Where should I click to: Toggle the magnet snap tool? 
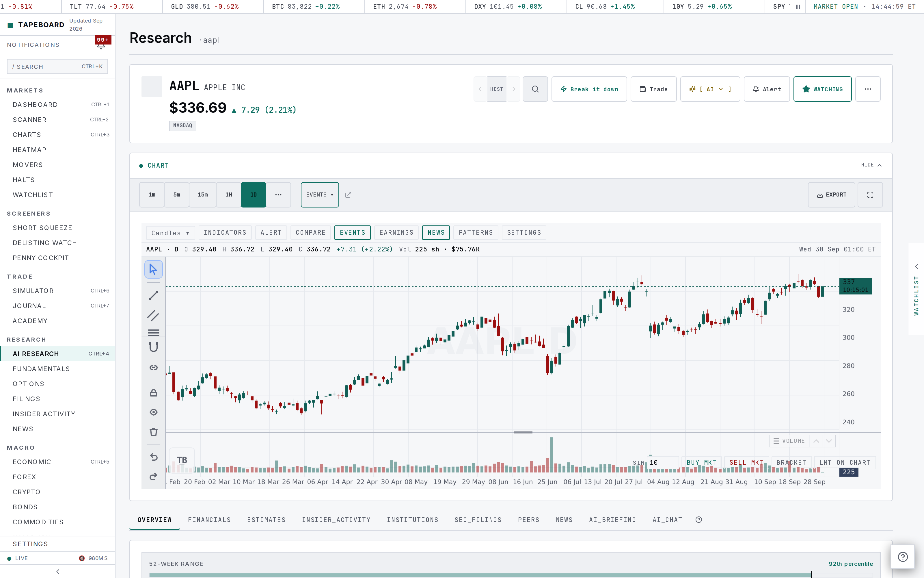coord(154,347)
